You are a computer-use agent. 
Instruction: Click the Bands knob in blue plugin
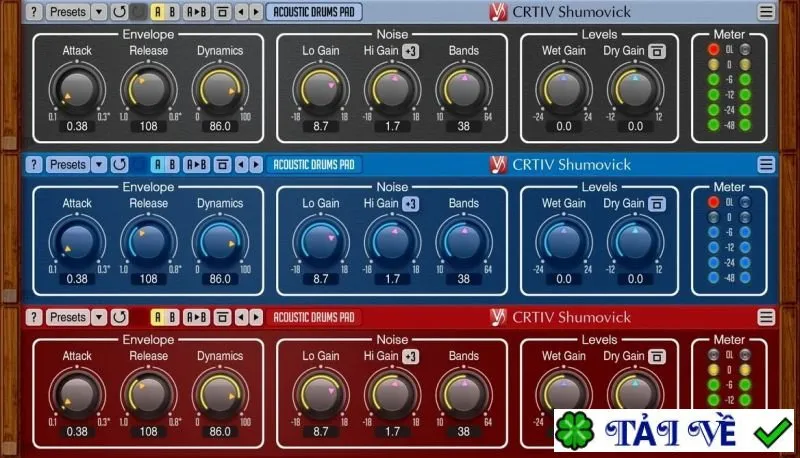pyautogui.click(x=464, y=242)
